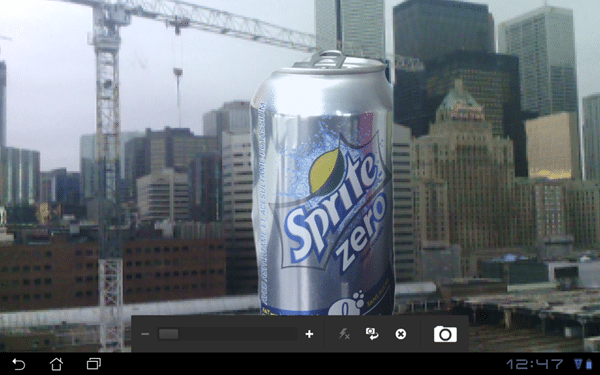Click the zoom slider handle
The image size is (600, 375).
168,334
